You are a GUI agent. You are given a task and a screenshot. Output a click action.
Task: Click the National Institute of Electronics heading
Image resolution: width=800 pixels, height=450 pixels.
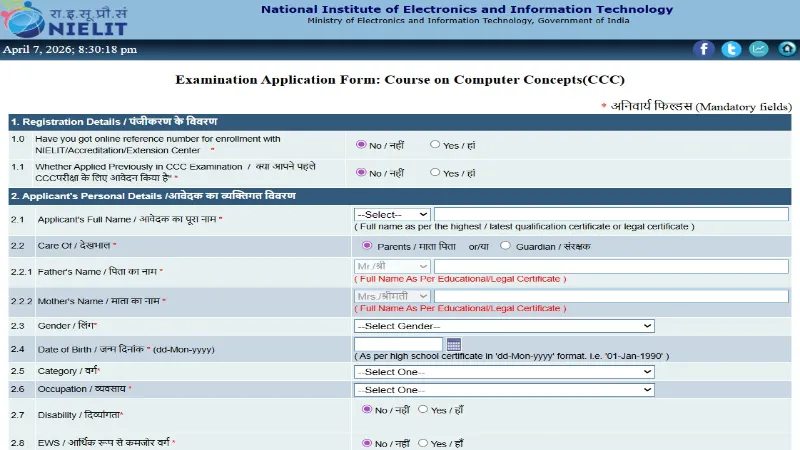467,9
